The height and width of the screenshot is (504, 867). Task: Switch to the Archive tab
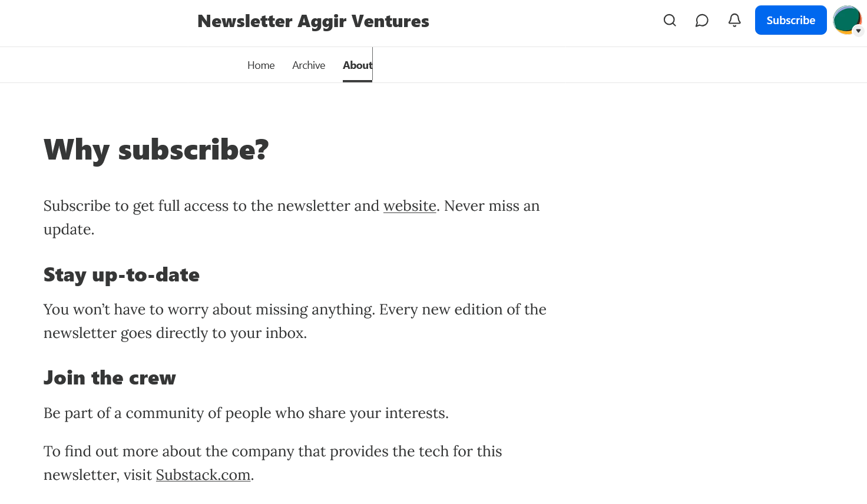coord(309,65)
